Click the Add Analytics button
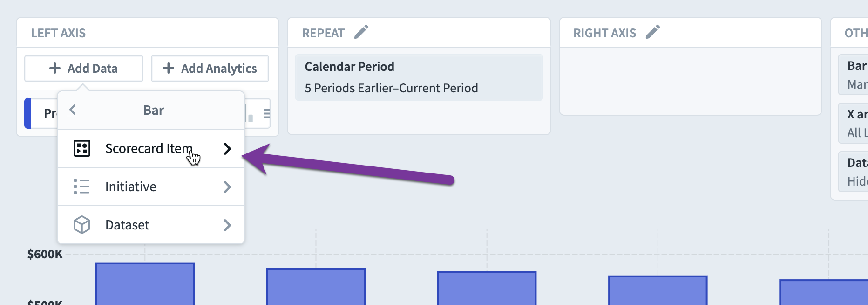868x305 pixels. [210, 69]
